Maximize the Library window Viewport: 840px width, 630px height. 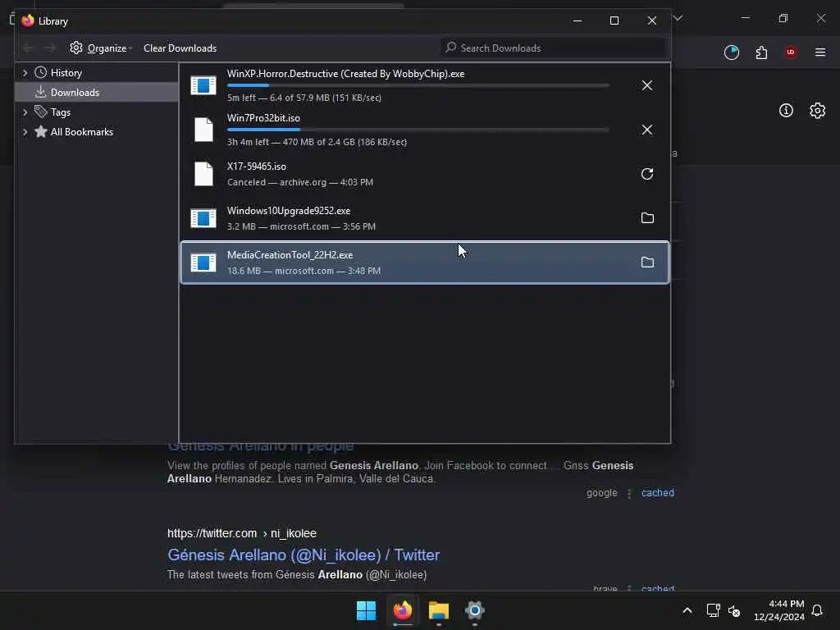[614, 21]
